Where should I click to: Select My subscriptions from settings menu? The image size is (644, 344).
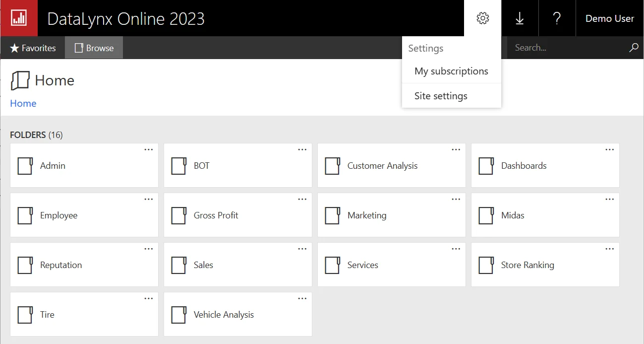[x=451, y=71]
